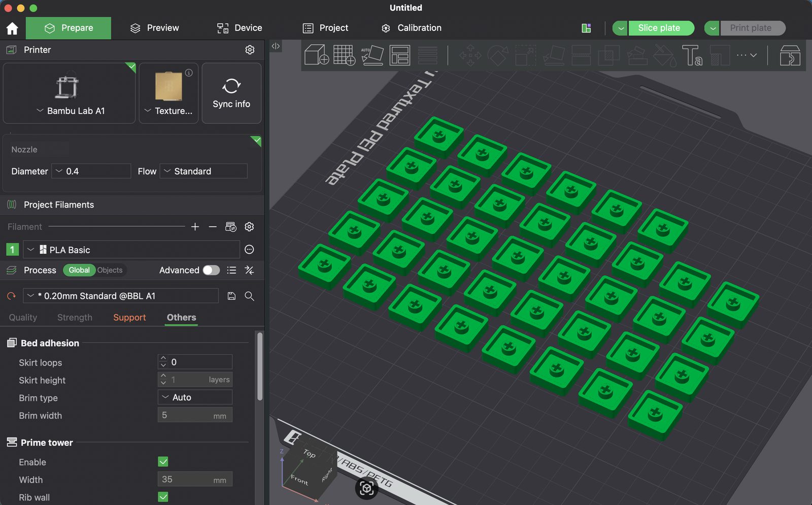Uncheck Prime tower Enable checkbox

click(x=163, y=462)
